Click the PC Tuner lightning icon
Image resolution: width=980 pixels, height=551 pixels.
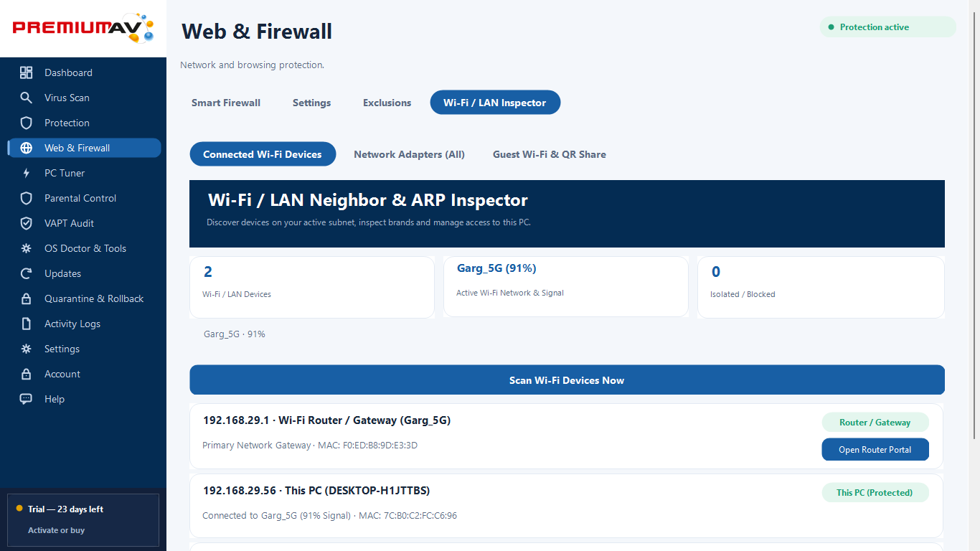click(x=27, y=173)
